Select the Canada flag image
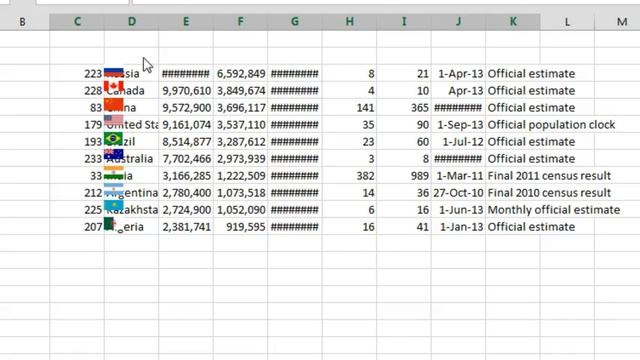 tap(113, 86)
